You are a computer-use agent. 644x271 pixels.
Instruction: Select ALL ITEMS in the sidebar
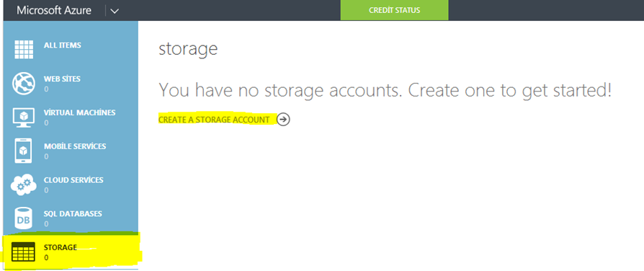[63, 45]
